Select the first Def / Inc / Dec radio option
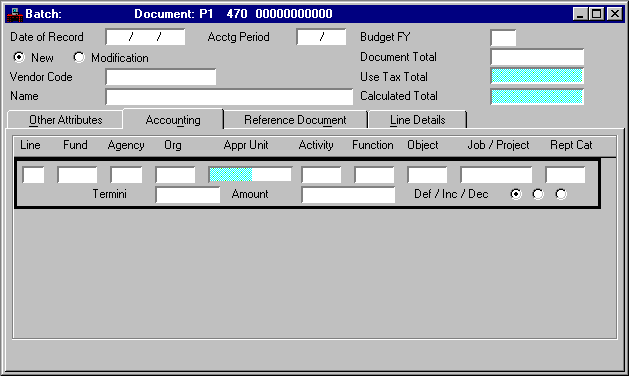The image size is (629, 376). pyautogui.click(x=516, y=194)
